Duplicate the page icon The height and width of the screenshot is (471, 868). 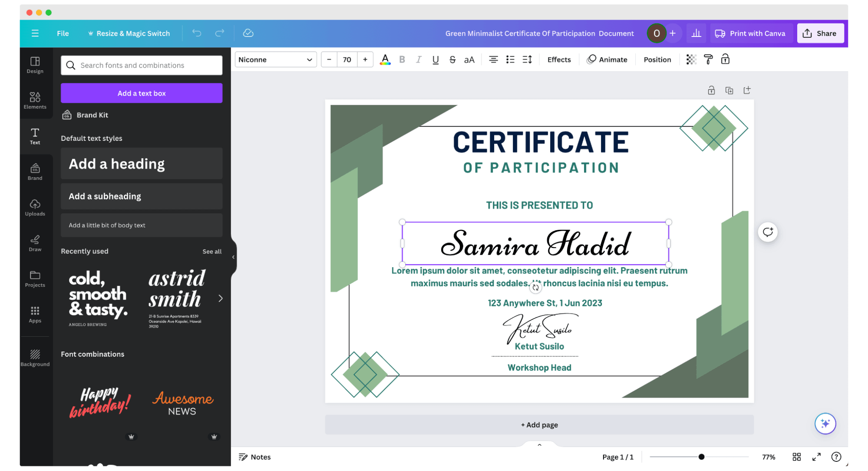pyautogui.click(x=729, y=90)
